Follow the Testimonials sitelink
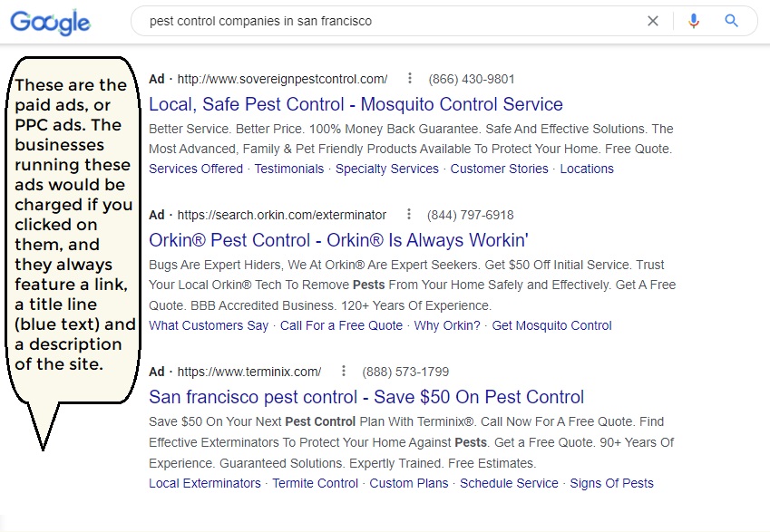Screen dimensions: 770x532 [x=289, y=169]
